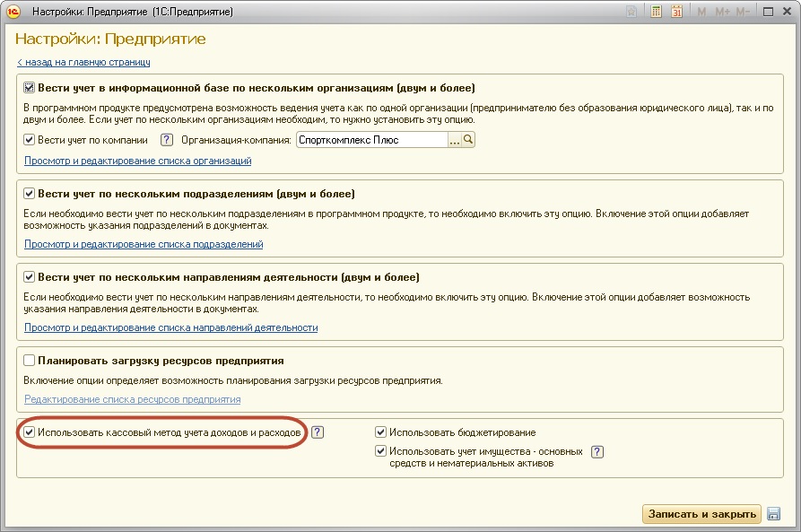Viewport: 801px width, 532px height.
Task: Toggle 'Вести учет по компании' checkbox
Action: (x=29, y=140)
